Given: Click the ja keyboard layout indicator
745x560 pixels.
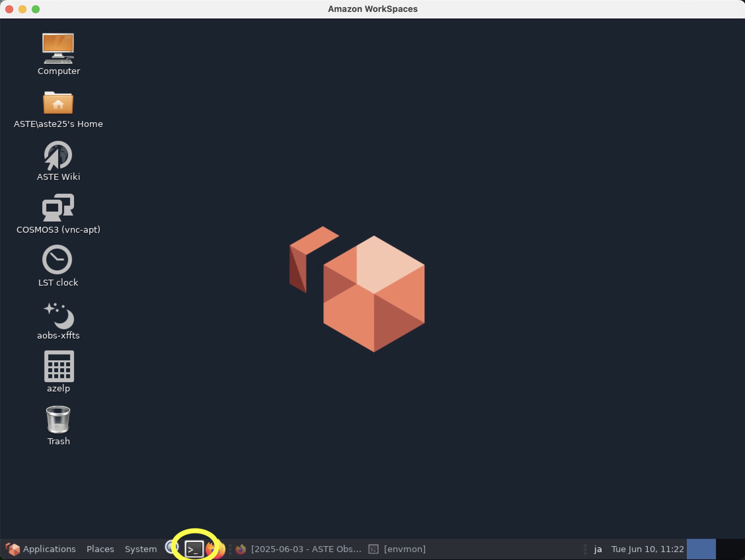Looking at the screenshot, I should click(x=598, y=549).
